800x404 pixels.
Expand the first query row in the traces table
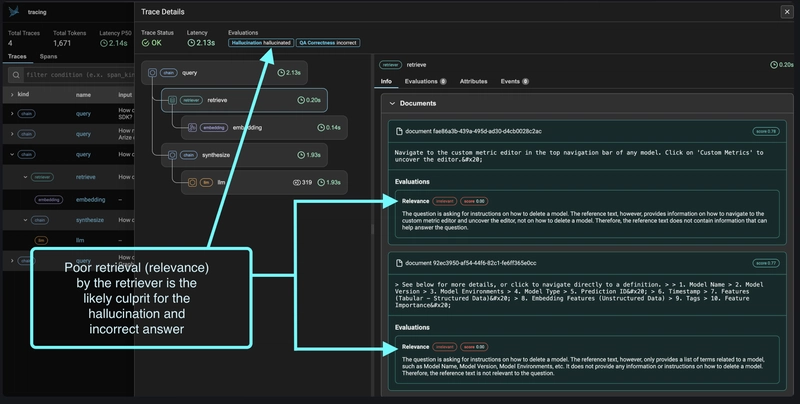11,114
